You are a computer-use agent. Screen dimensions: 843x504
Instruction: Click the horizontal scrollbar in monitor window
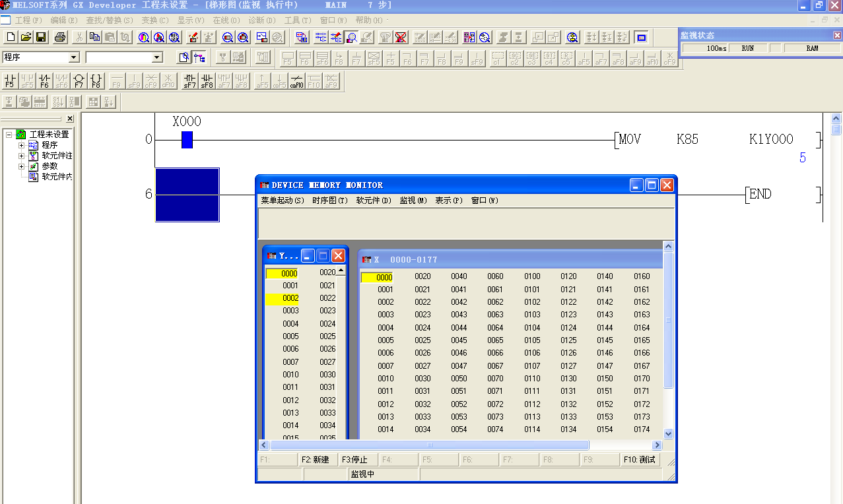[x=429, y=445]
